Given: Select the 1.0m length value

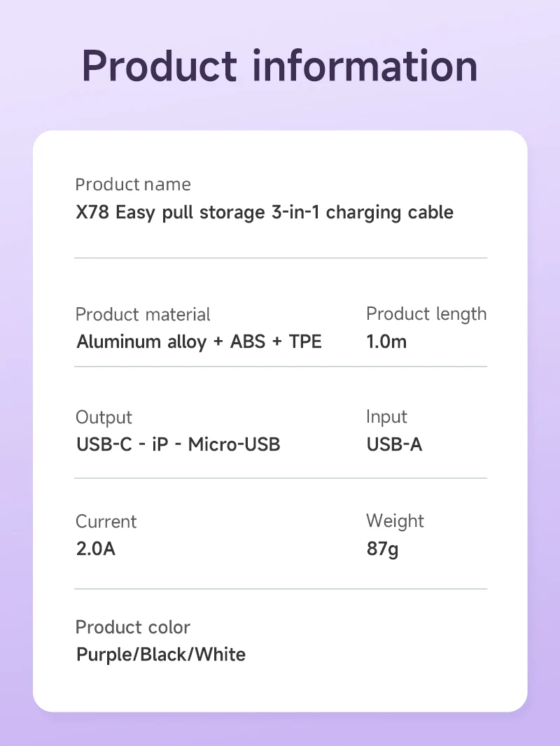Looking at the screenshot, I should click(386, 342).
